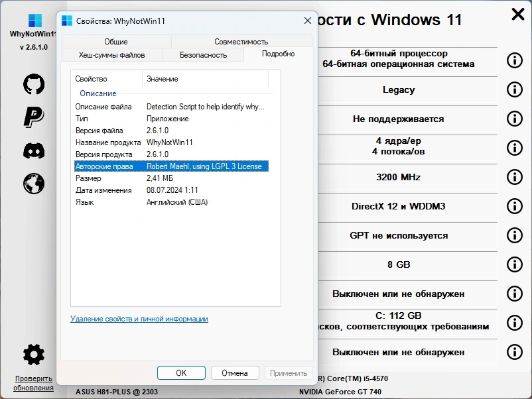The width and height of the screenshot is (532, 399).
Task: Switch to the Общие tab
Action: (x=116, y=41)
